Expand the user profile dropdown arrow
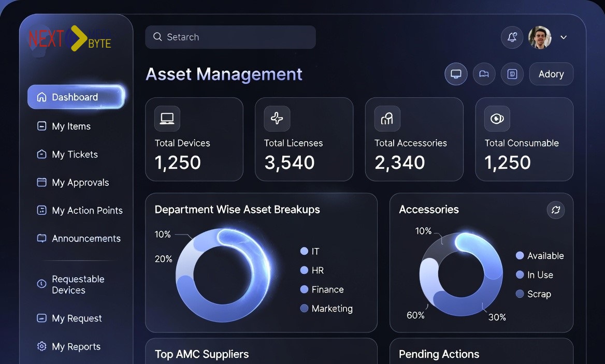 (564, 37)
